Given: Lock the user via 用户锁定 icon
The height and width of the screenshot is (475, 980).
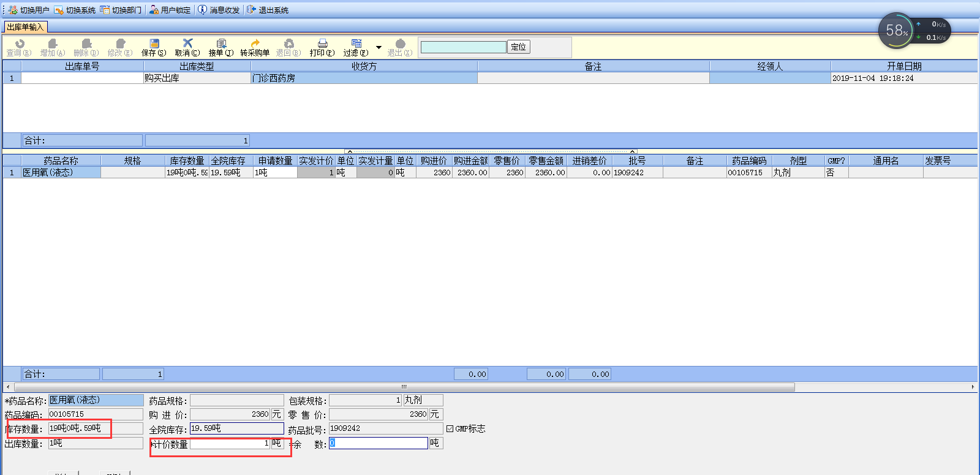Looking at the screenshot, I should tap(154, 10).
